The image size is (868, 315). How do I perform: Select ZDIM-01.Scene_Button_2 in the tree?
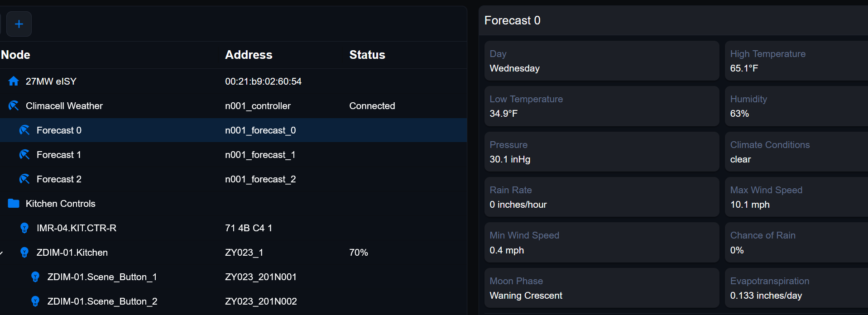(233, 301)
